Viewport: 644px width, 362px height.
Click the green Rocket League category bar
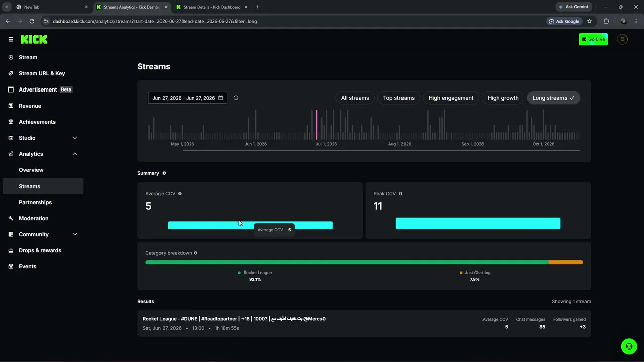coord(347,262)
